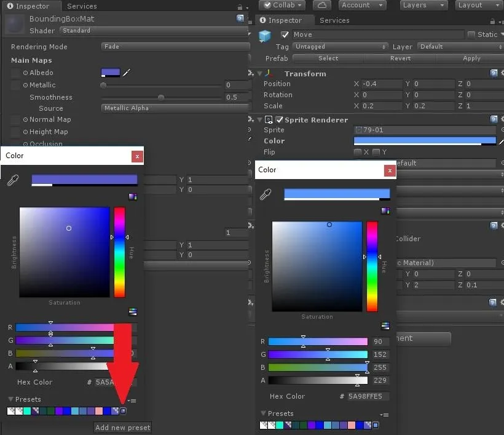Open the Rendering Mode Fade dropdown
This screenshot has height=435, width=504.
click(175, 47)
